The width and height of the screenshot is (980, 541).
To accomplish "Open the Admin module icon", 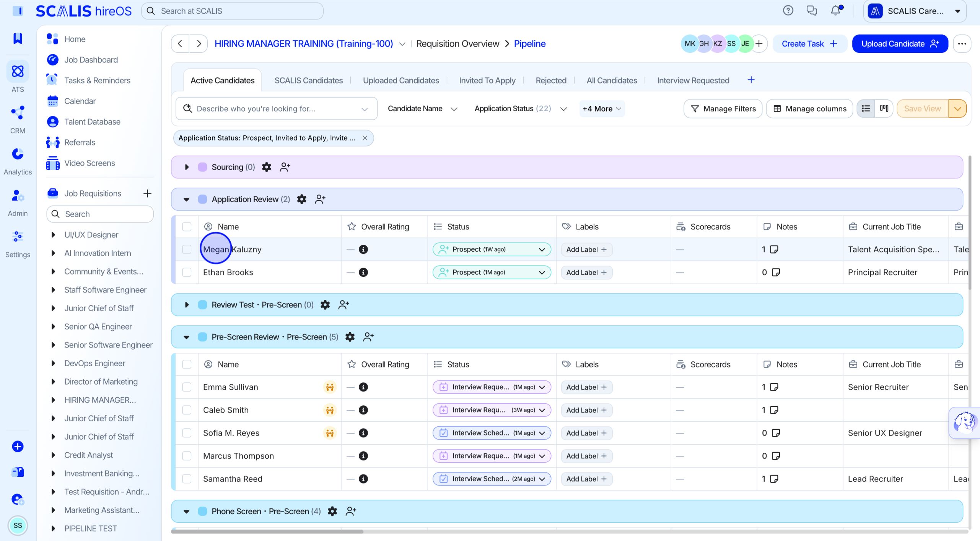I will (18, 195).
